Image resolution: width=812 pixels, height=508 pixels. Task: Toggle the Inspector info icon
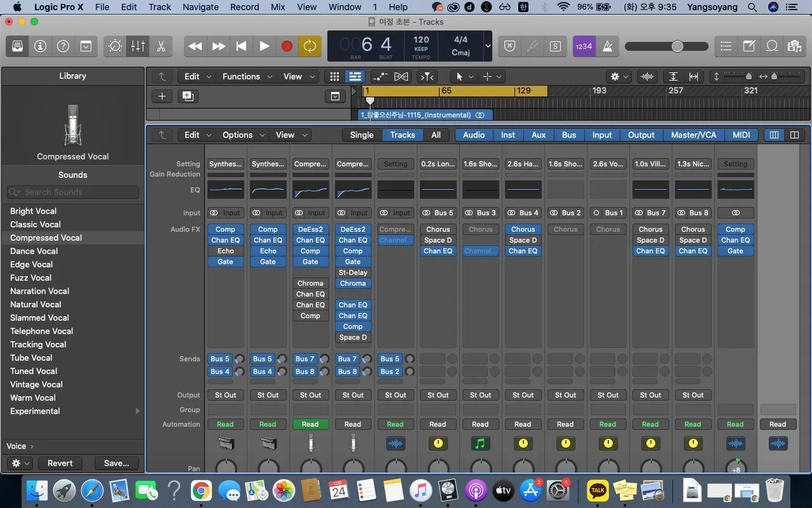[41, 46]
